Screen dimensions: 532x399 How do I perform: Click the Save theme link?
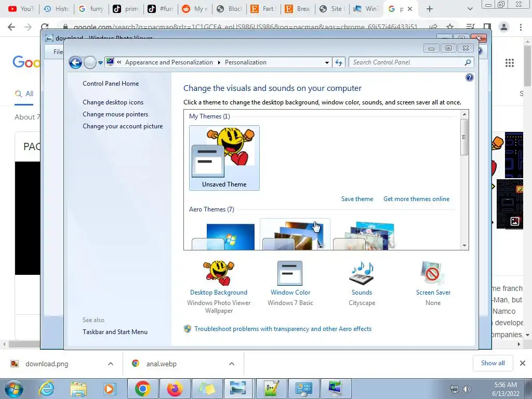357,199
